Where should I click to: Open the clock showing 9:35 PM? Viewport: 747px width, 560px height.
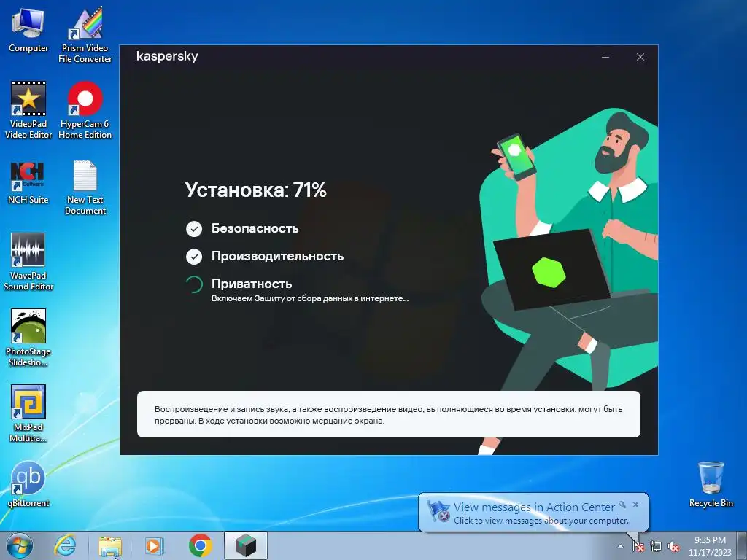[710, 546]
